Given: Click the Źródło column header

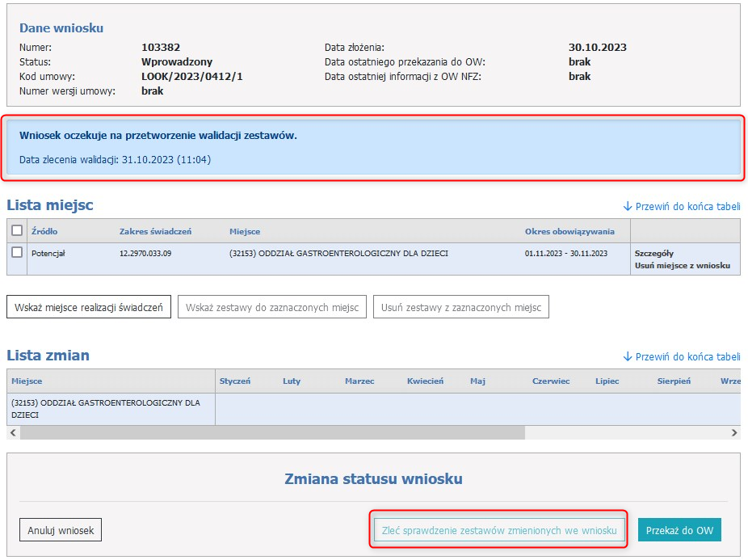Looking at the screenshot, I should pyautogui.click(x=44, y=231).
